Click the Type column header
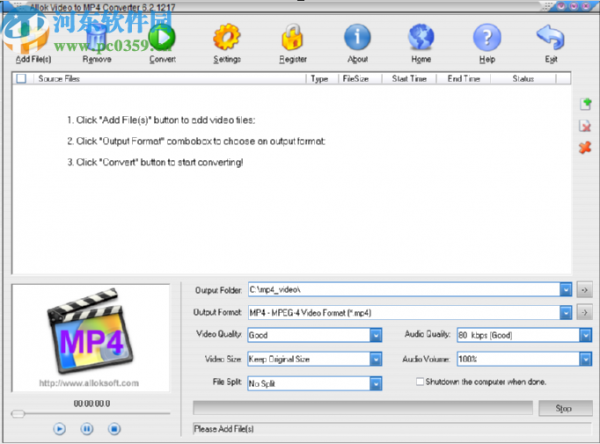Viewport: 600px width, 444px height. pyautogui.click(x=322, y=78)
